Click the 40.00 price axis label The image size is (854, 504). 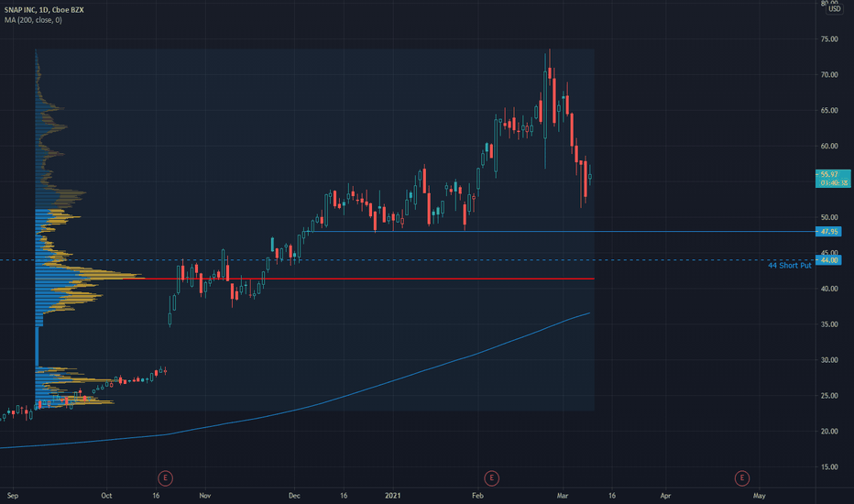pos(829,289)
